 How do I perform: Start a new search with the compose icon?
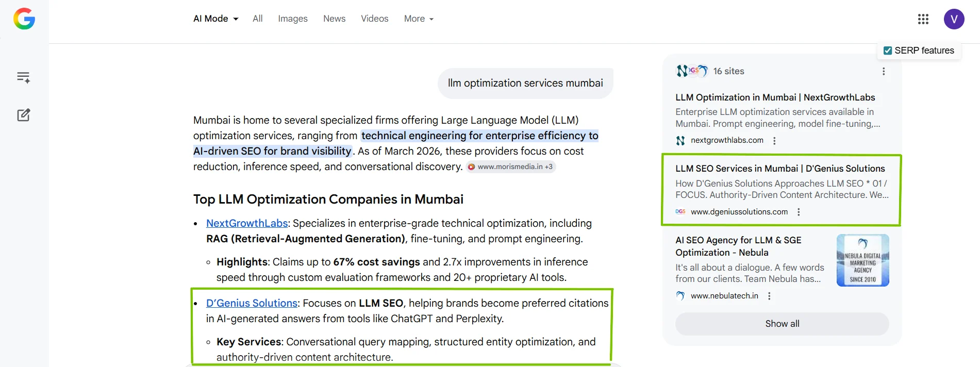[x=24, y=115]
